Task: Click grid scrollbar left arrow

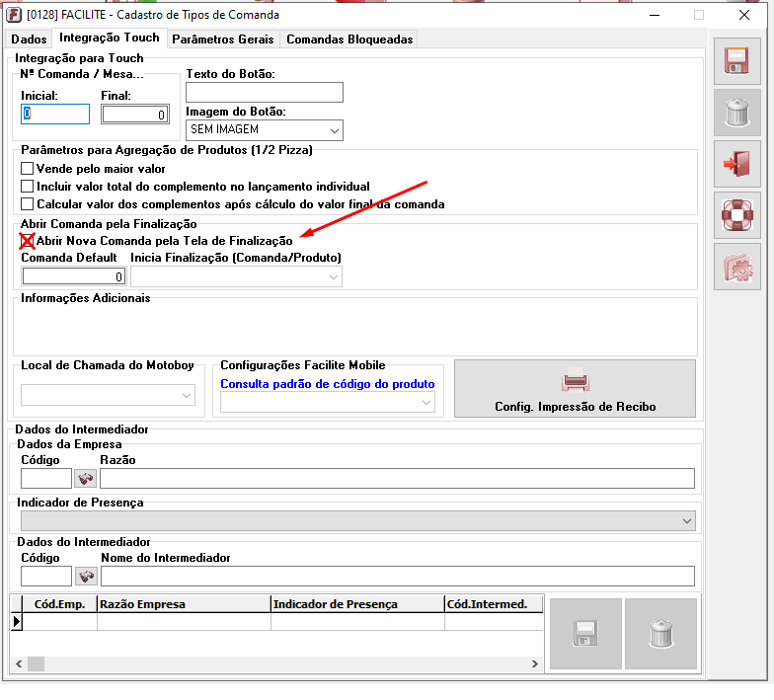Action: pos(19,663)
